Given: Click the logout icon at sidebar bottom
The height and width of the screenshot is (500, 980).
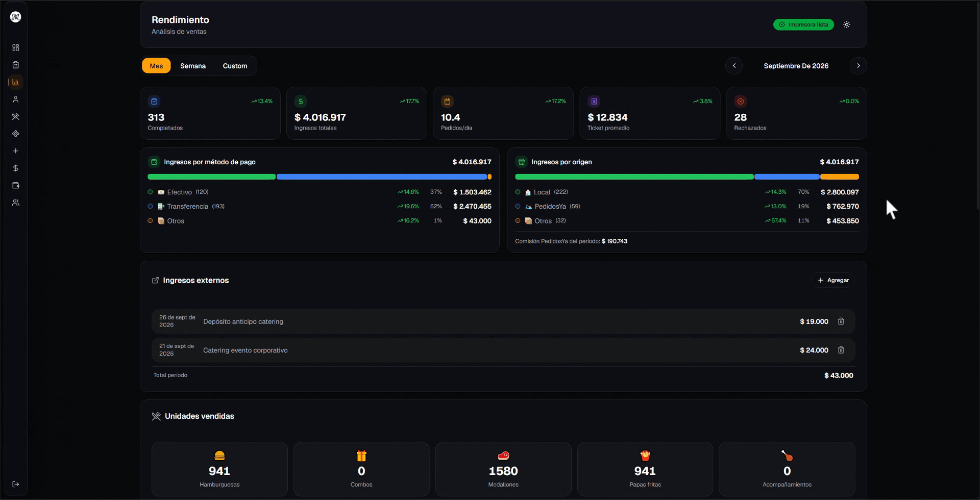Looking at the screenshot, I should point(16,484).
